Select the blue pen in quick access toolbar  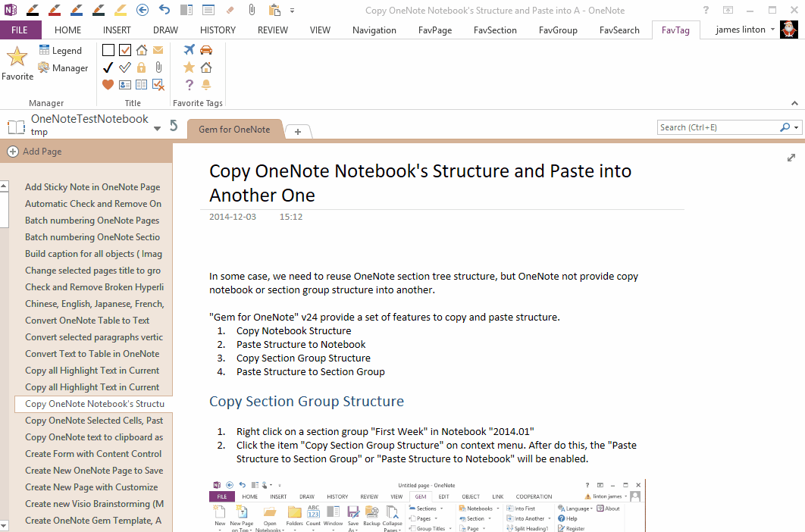tap(77, 10)
